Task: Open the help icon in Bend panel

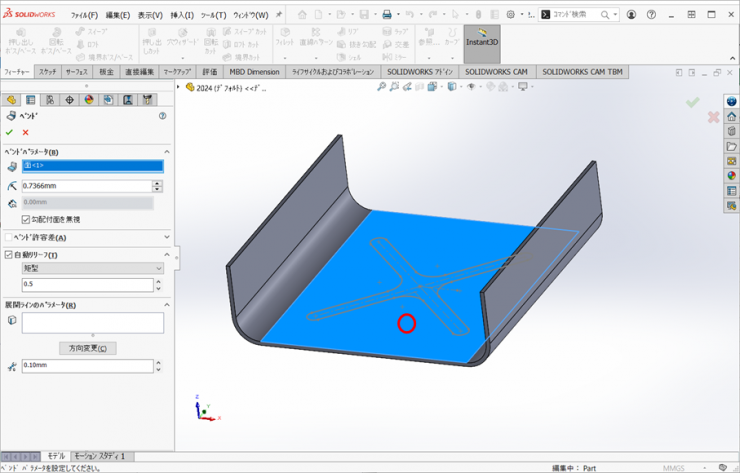Action: (x=162, y=116)
